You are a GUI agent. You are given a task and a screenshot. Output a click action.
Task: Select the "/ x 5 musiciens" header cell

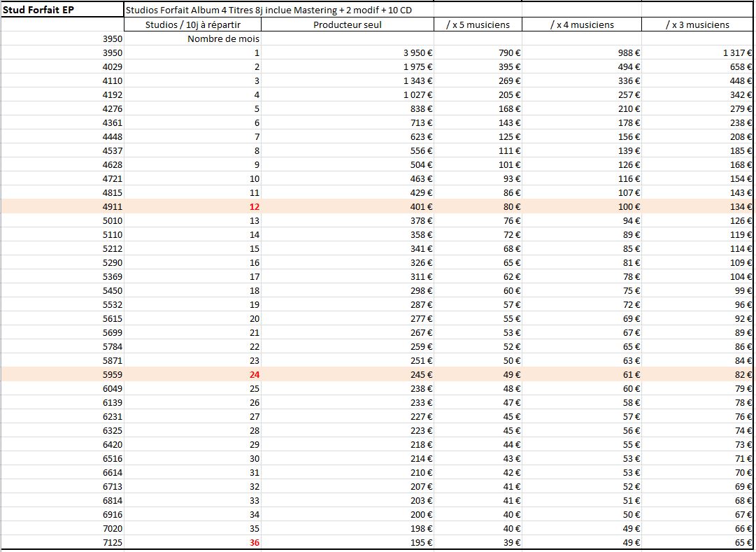click(x=478, y=24)
